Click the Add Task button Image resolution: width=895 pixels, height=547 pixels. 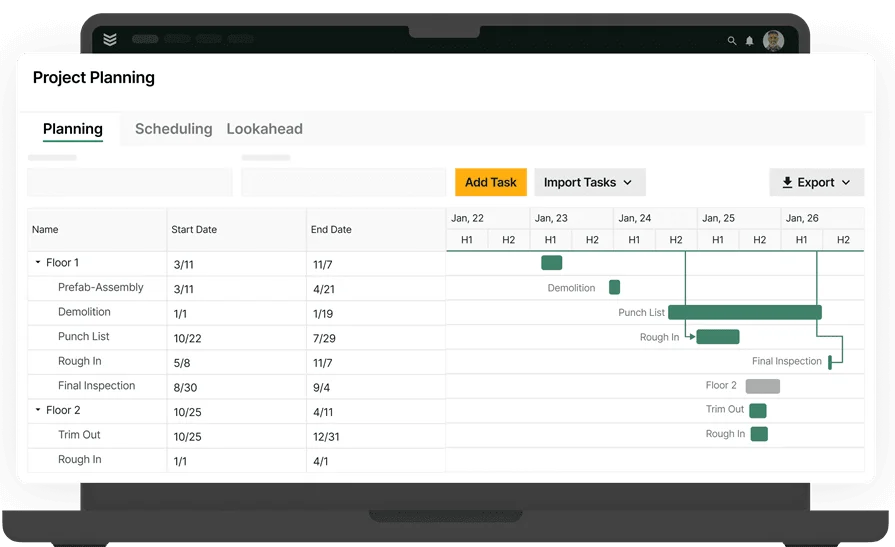pyautogui.click(x=490, y=182)
